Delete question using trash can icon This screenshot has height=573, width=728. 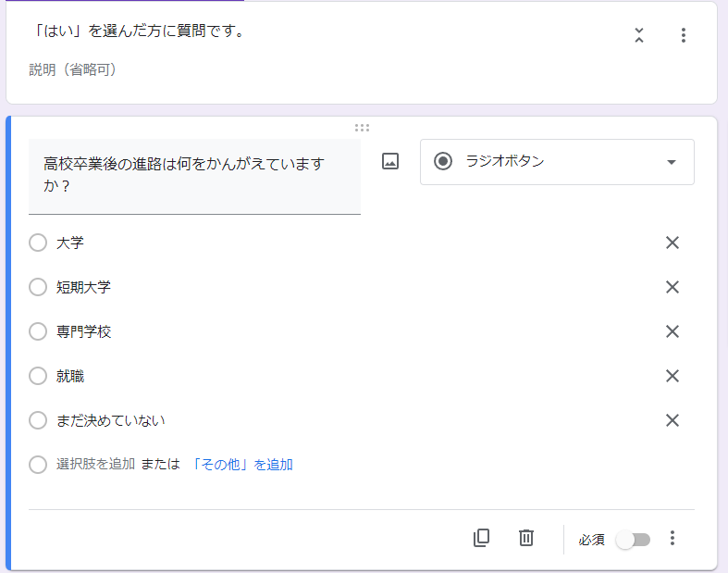coord(525,538)
